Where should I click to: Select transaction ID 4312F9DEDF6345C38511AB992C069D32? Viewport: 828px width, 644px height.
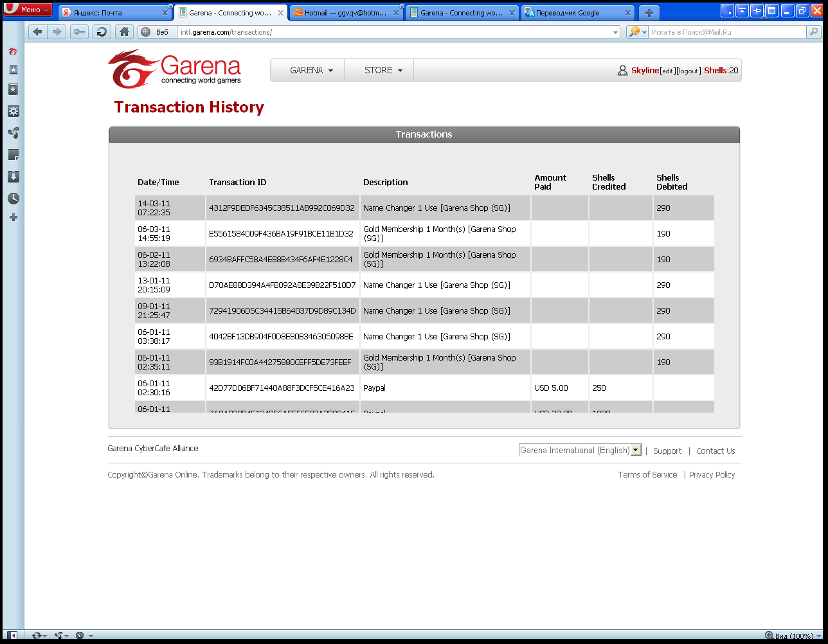point(282,208)
